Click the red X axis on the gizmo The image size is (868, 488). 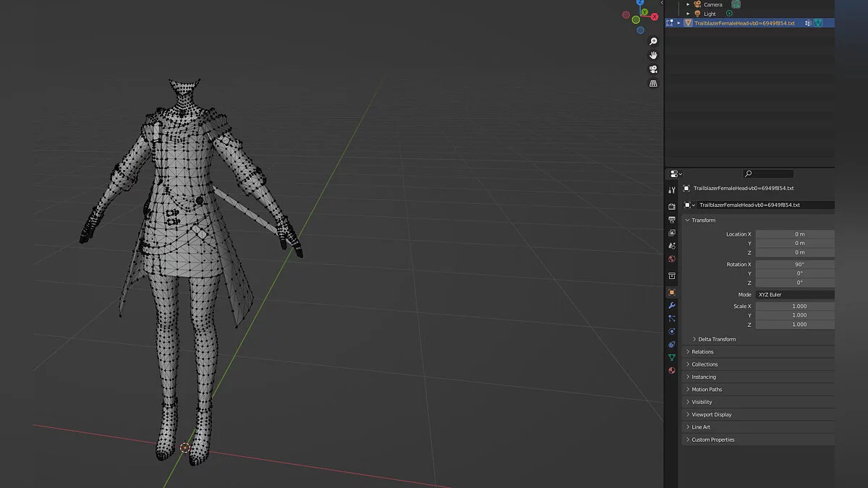pos(655,16)
